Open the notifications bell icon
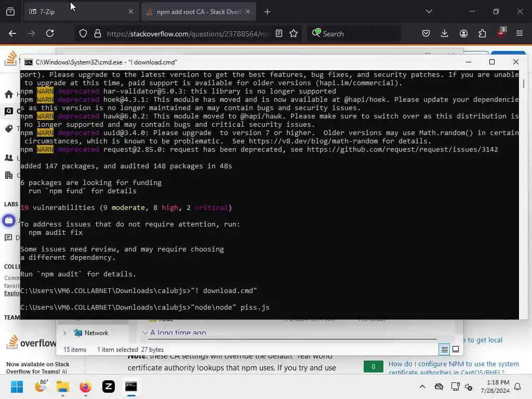The height and width of the screenshot is (399, 532). click(518, 387)
